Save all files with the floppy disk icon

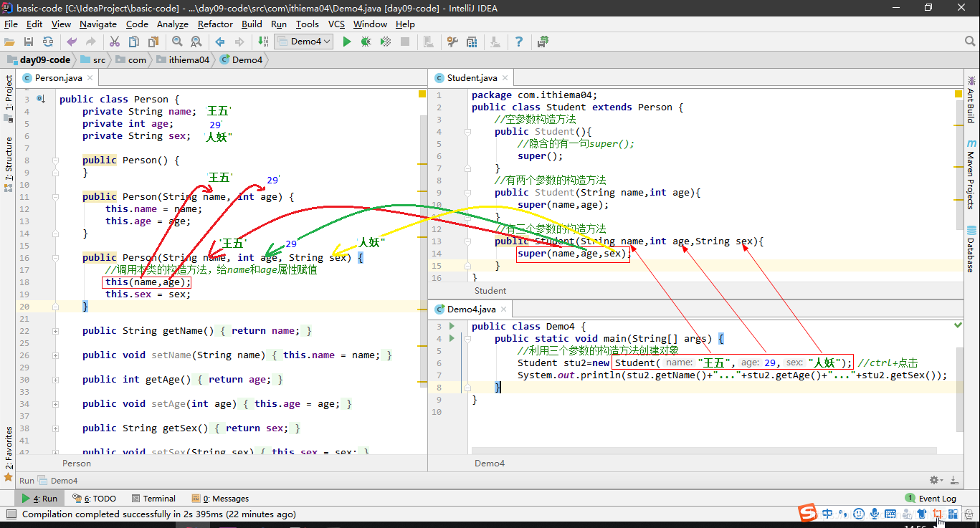coord(29,42)
